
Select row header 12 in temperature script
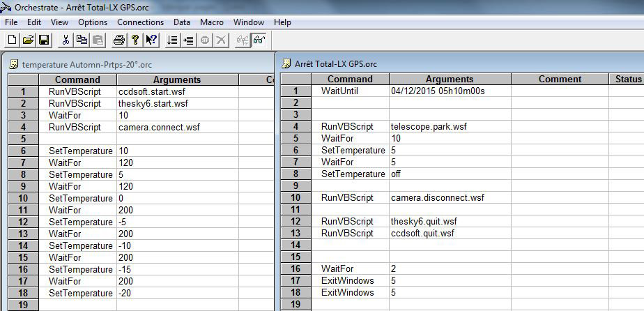tap(24, 222)
